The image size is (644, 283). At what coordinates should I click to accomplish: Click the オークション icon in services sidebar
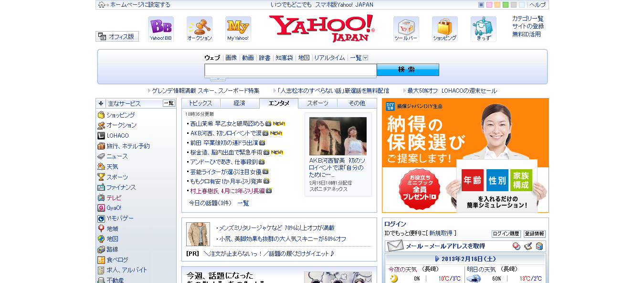(x=101, y=125)
